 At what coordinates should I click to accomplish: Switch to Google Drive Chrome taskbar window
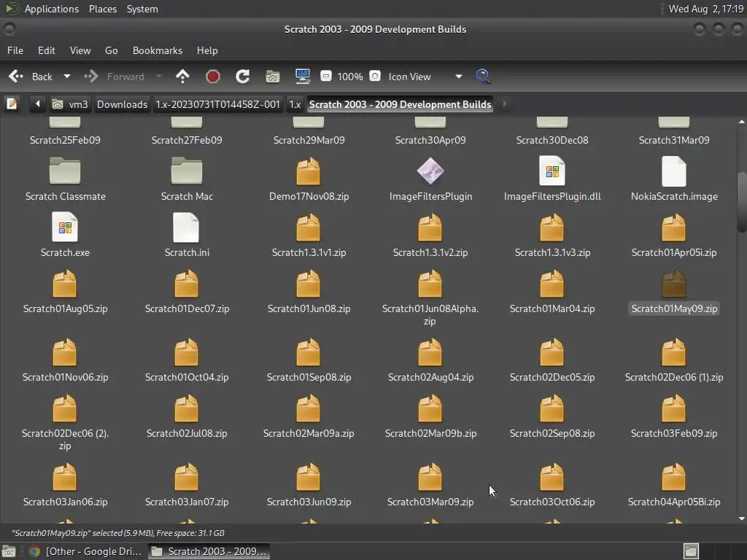click(86, 551)
